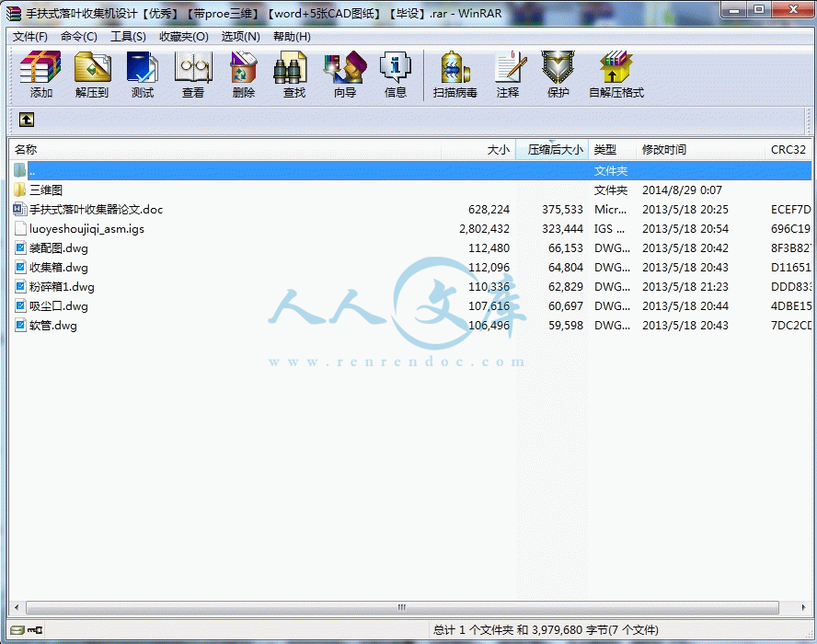Screen dimensions: 817x644
Task: Sort by the CRC32 column header
Action: (x=788, y=150)
